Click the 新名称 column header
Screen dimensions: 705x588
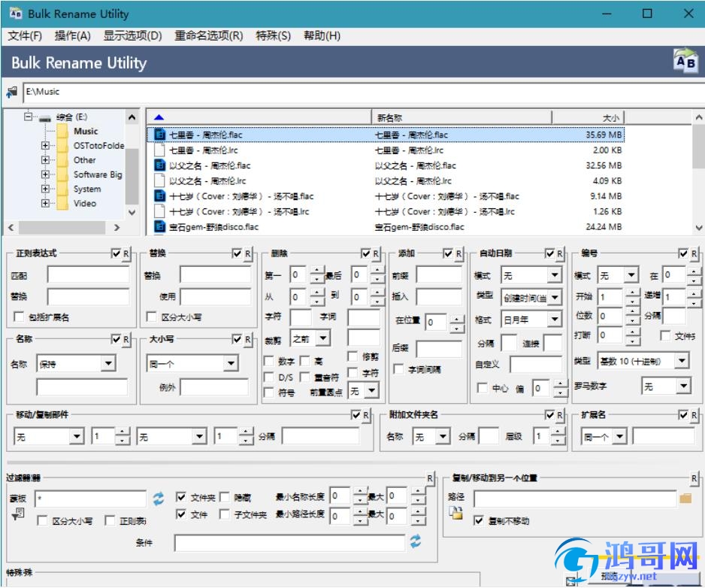click(461, 117)
